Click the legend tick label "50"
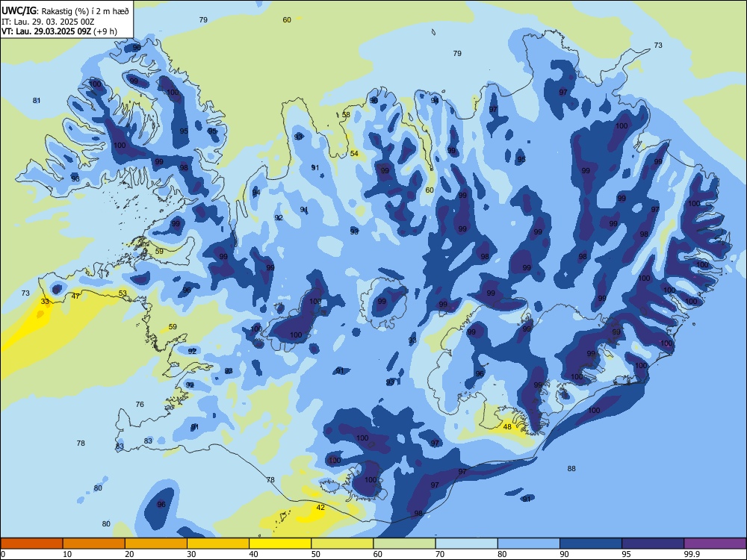Image resolution: width=747 pixels, height=560 pixels. point(315,554)
